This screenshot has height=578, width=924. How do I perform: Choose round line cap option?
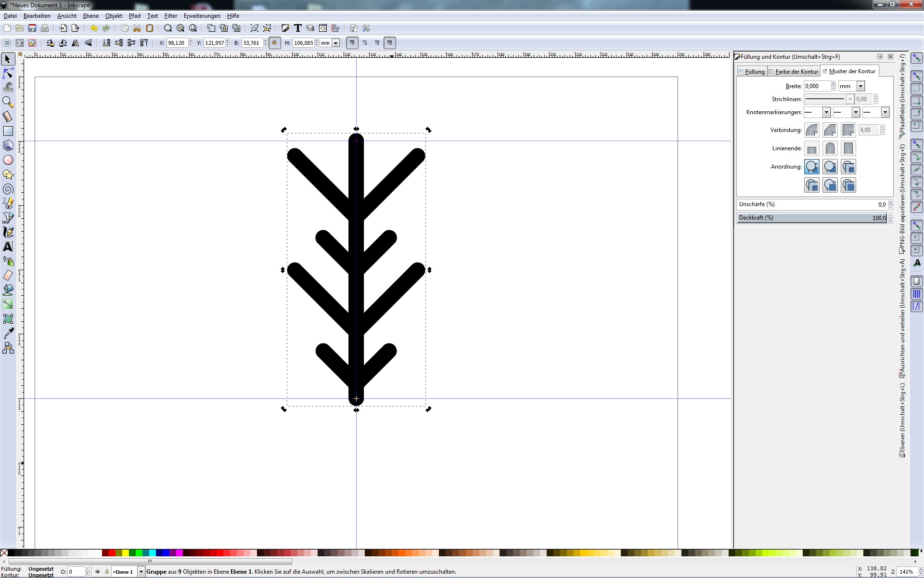pos(830,148)
